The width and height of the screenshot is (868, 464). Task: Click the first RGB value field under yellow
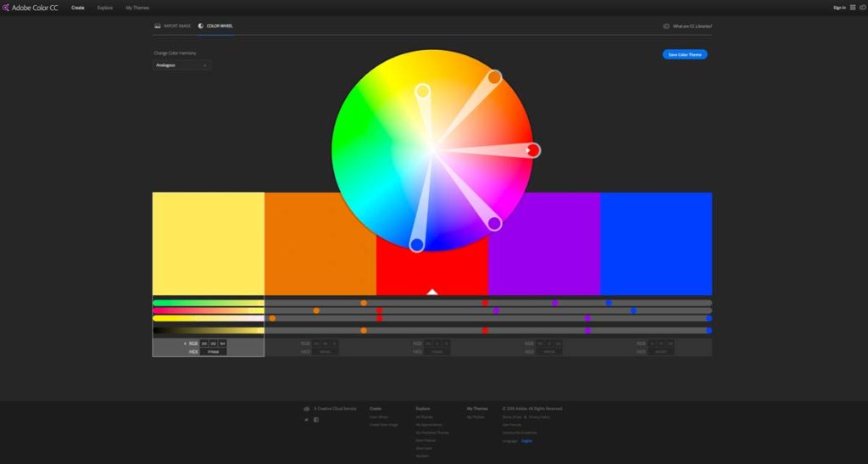(x=203, y=344)
